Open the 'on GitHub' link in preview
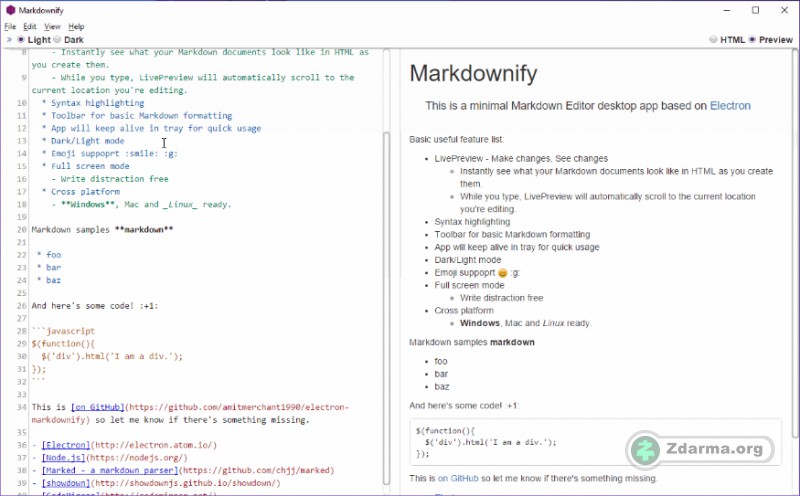This screenshot has height=496, width=800. tap(458, 478)
